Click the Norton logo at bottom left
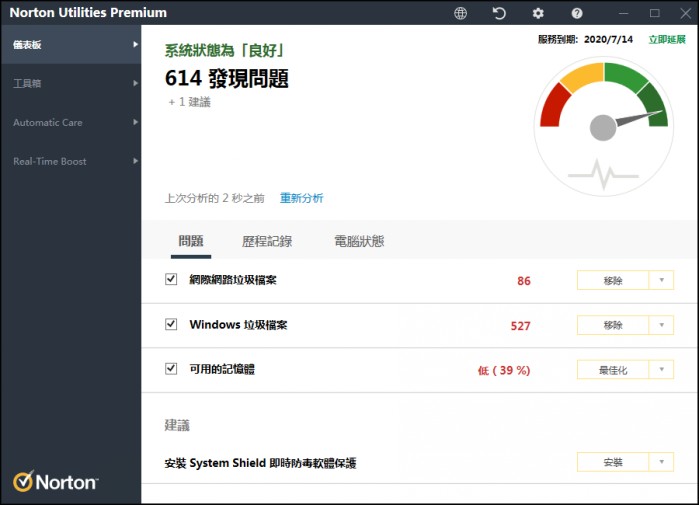The image size is (699, 505). click(56, 482)
